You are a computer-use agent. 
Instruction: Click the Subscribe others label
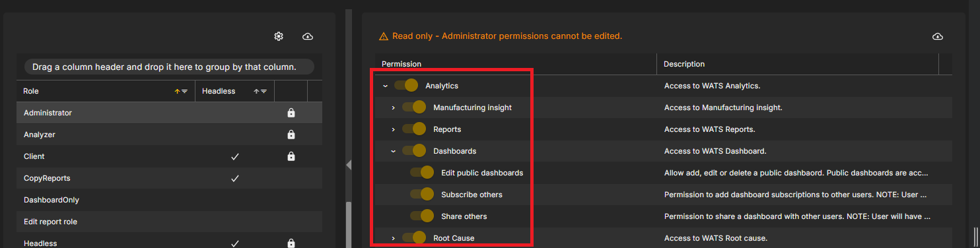coord(472,195)
